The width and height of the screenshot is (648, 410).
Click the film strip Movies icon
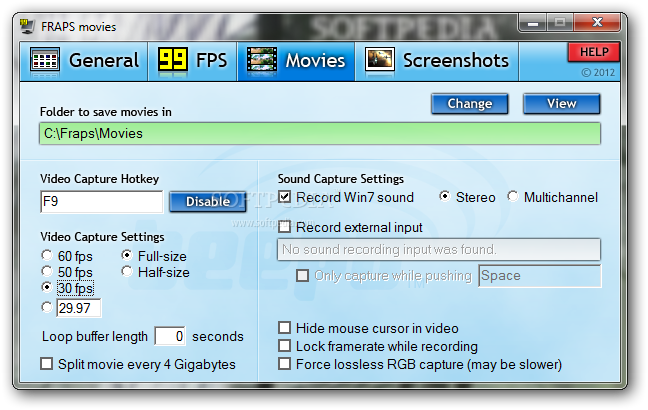[262, 61]
